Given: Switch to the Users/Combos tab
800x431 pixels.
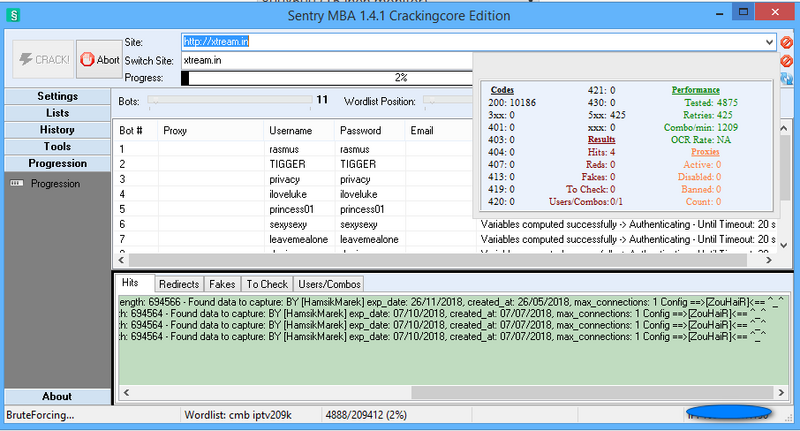Looking at the screenshot, I should coord(329,284).
